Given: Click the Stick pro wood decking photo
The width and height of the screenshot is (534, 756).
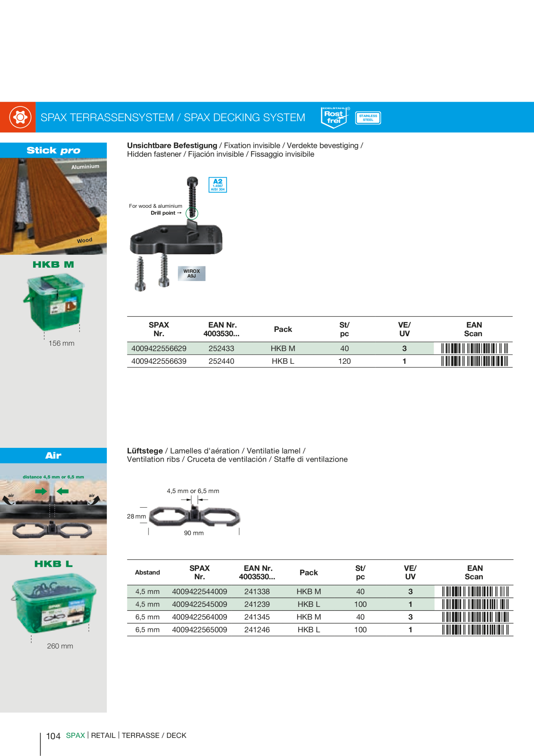Looking at the screenshot, I should (x=53, y=206).
